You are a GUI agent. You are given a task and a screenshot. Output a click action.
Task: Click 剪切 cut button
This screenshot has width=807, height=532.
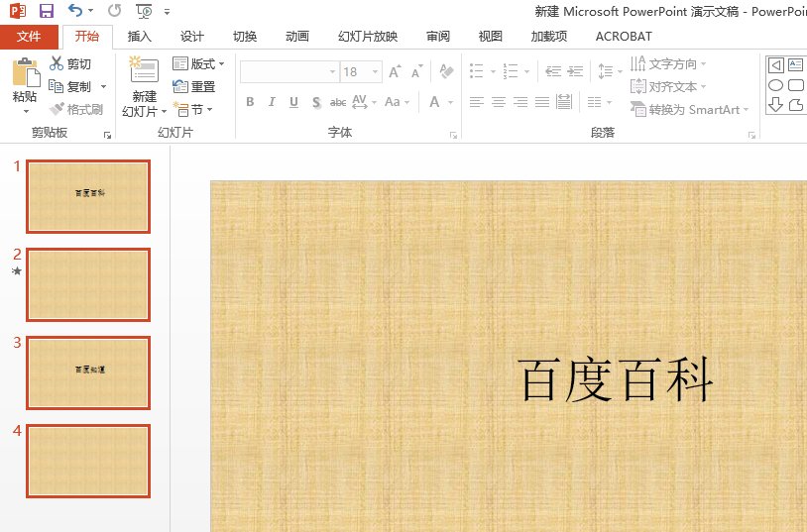click(x=70, y=63)
